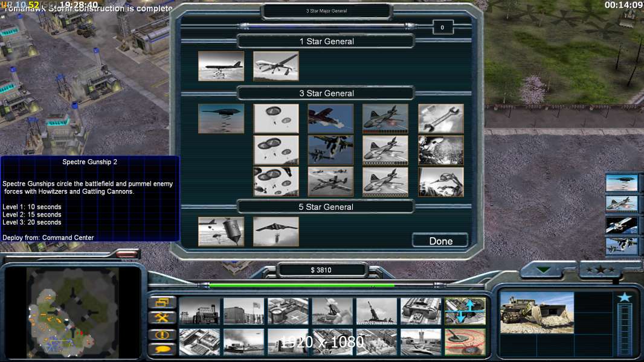
Task: Click the general experience progress bar
Action: pyautogui.click(x=327, y=26)
